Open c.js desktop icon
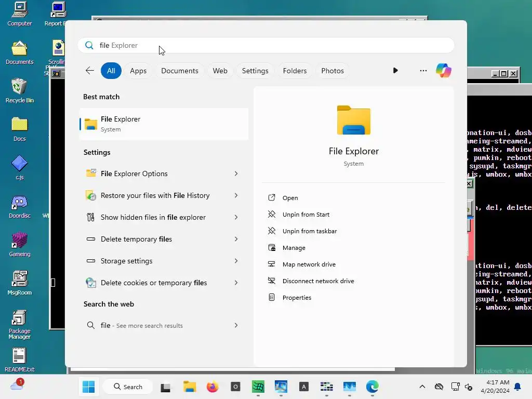This screenshot has width=532, height=399. point(20,168)
